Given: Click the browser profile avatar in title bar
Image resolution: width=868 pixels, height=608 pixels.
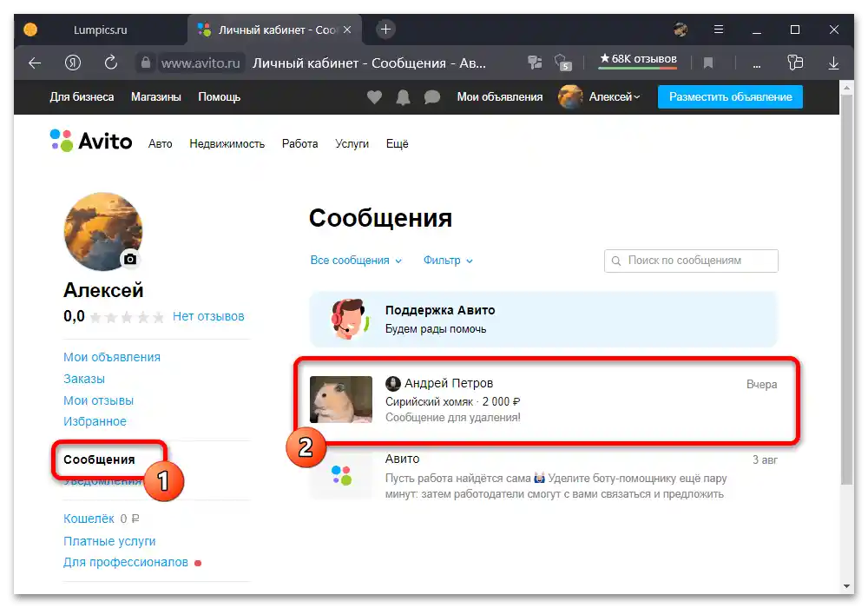Looking at the screenshot, I should click(x=681, y=30).
